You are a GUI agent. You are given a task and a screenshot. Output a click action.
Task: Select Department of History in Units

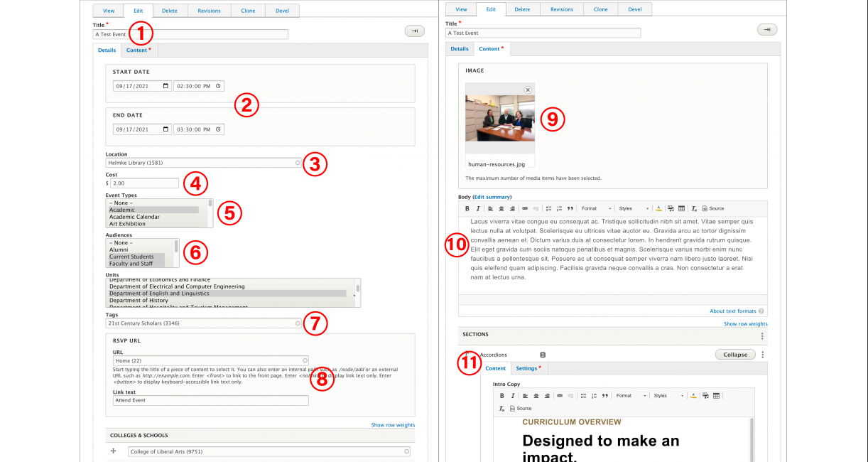[x=227, y=301]
